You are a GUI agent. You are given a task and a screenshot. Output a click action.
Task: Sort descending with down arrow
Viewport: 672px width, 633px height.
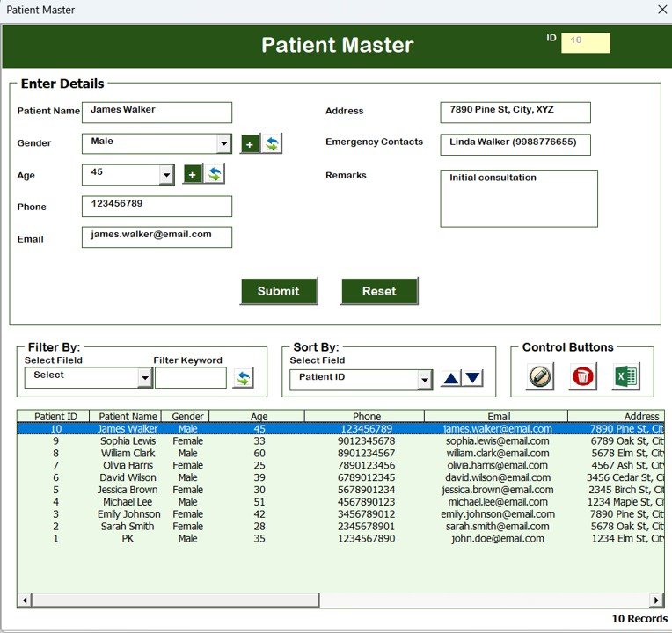(472, 378)
